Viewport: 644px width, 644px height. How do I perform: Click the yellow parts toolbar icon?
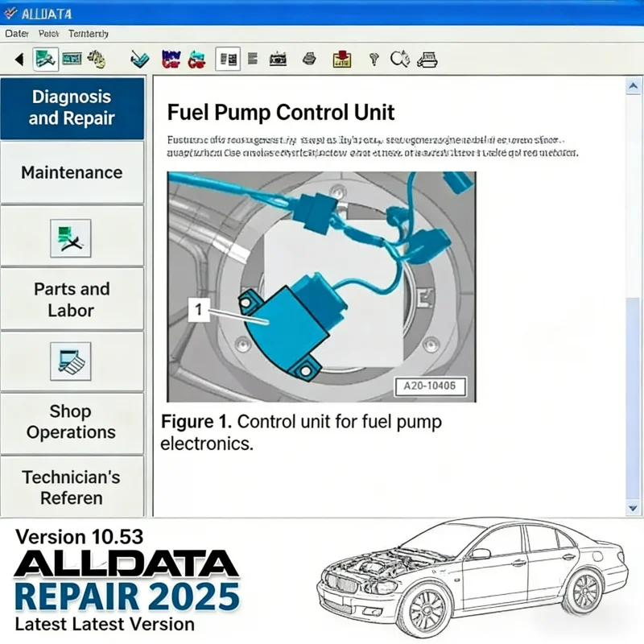point(97,59)
